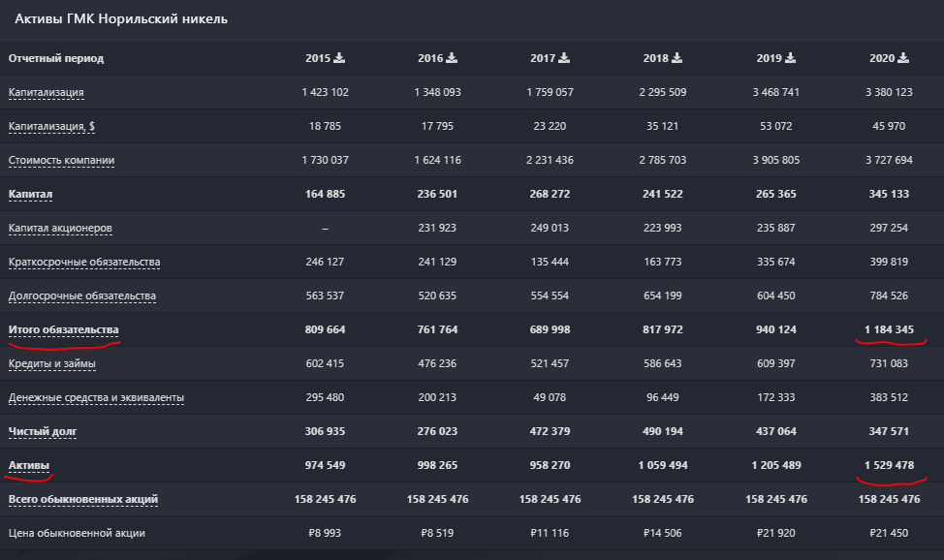Click Краткосрочные обязательства link
Viewport: 944px width, 560px height.
pos(84,263)
